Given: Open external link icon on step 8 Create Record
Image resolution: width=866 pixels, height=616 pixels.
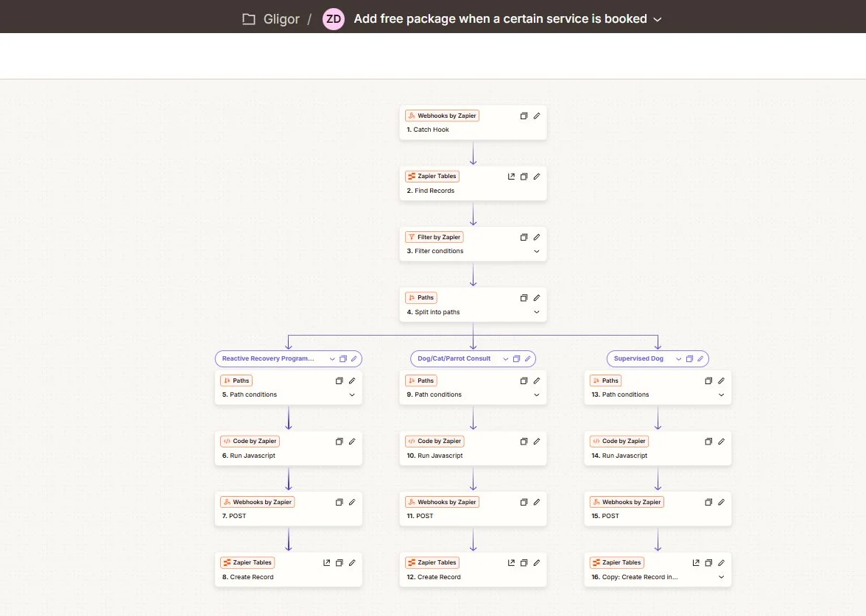Looking at the screenshot, I should click(x=326, y=563).
